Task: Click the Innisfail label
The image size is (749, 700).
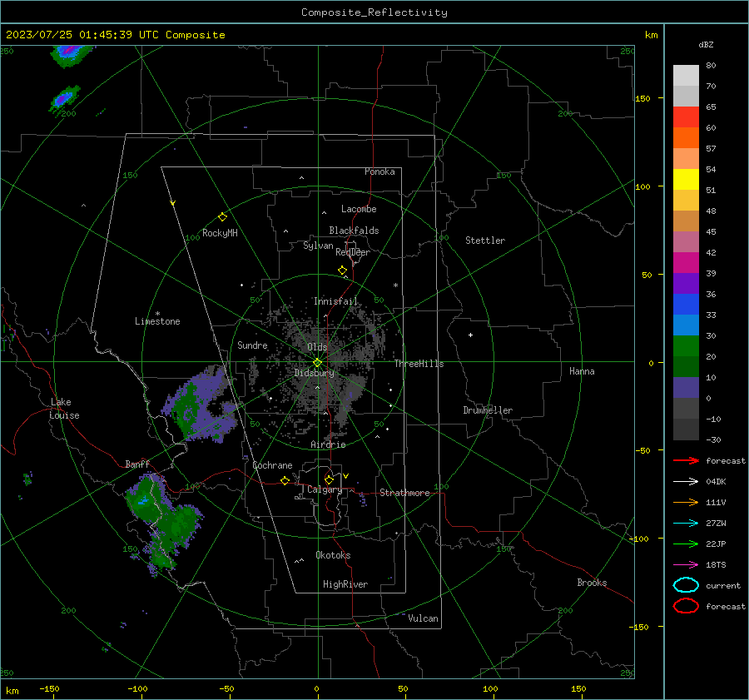Action: [x=335, y=301]
